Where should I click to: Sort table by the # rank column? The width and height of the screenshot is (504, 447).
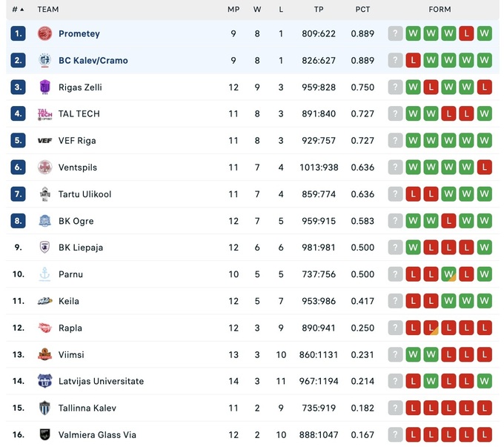pos(18,10)
